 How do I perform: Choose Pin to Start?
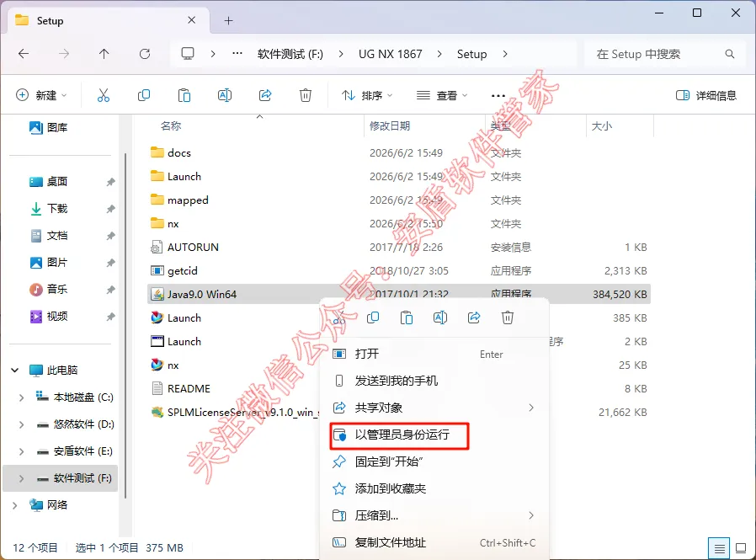pyautogui.click(x=434, y=462)
